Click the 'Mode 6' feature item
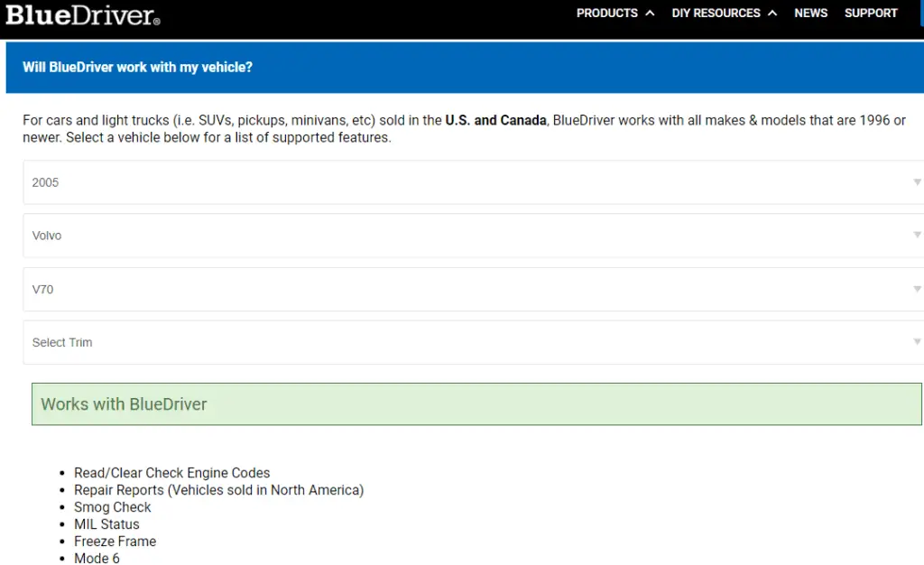924x565 pixels. click(x=97, y=558)
